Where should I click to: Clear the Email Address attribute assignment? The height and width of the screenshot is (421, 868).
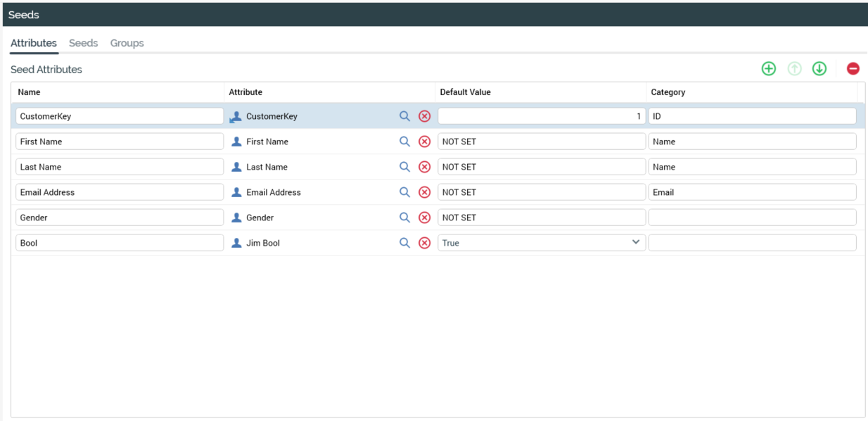[x=424, y=192]
